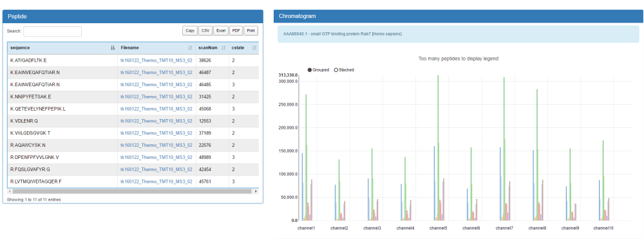Focus the Search input field
This screenshot has width=644, height=242.
click(x=53, y=31)
